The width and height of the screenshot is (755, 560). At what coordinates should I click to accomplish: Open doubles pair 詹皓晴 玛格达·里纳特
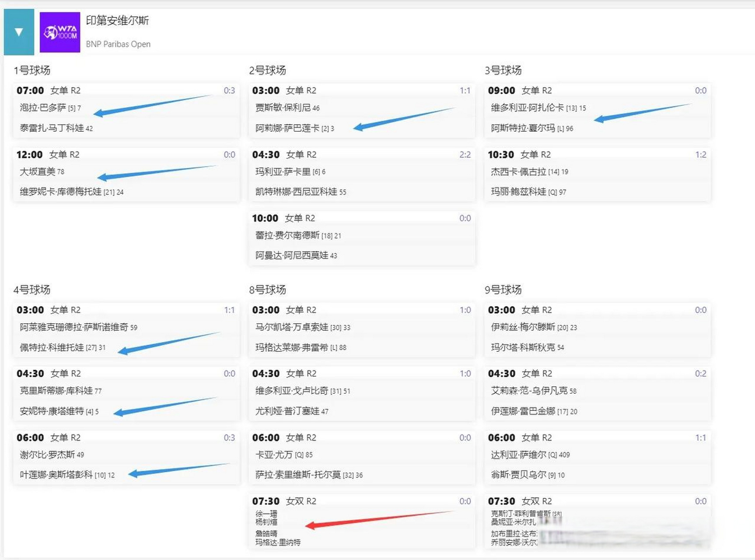(x=278, y=538)
